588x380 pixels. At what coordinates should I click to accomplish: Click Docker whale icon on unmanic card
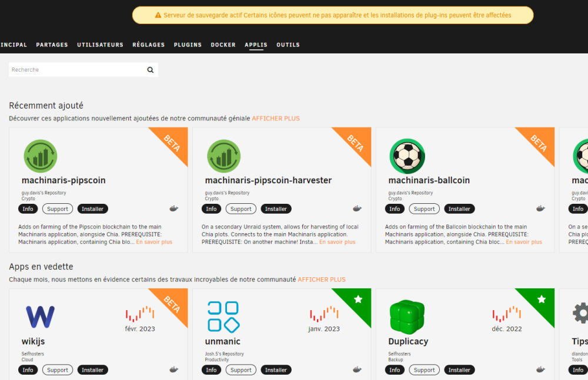click(357, 369)
